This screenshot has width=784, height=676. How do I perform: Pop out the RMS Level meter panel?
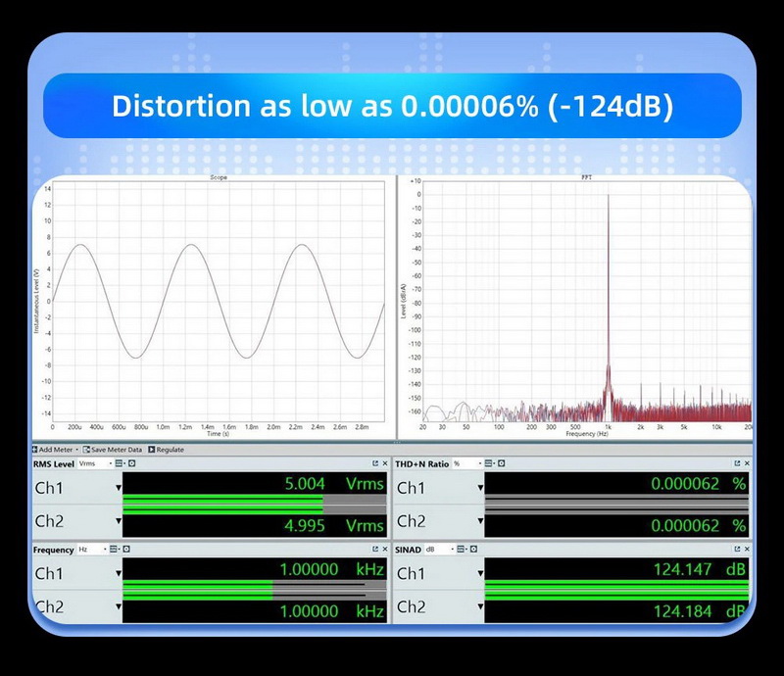pyautogui.click(x=376, y=461)
